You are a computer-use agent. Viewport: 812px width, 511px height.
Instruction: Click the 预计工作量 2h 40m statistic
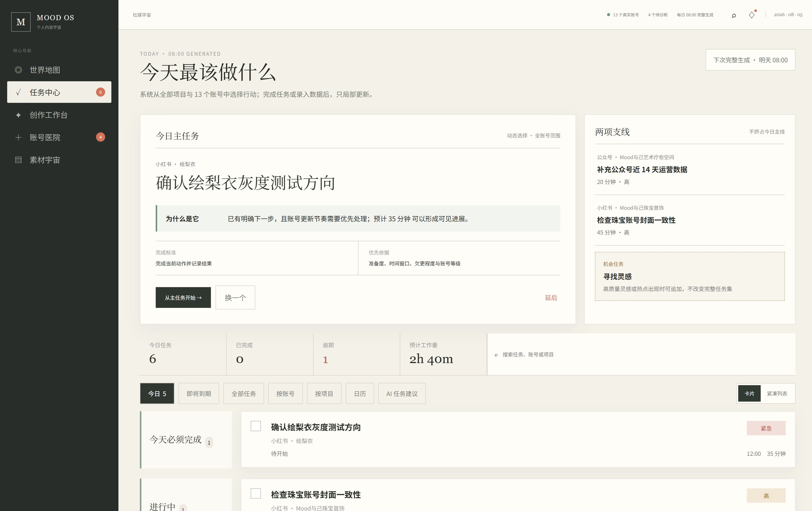coord(443,354)
